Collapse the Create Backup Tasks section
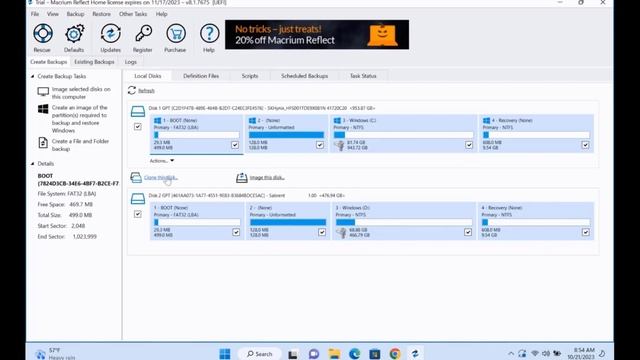 click(33, 76)
